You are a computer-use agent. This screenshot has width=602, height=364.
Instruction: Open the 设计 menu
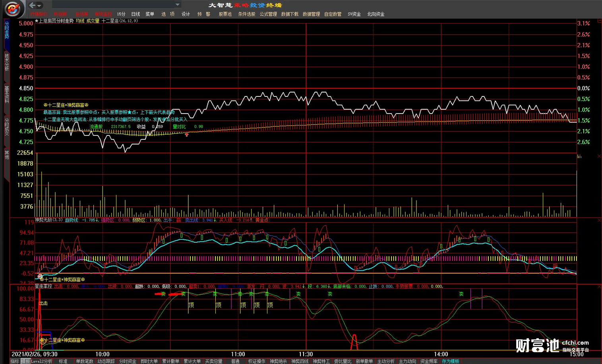tap(186, 14)
